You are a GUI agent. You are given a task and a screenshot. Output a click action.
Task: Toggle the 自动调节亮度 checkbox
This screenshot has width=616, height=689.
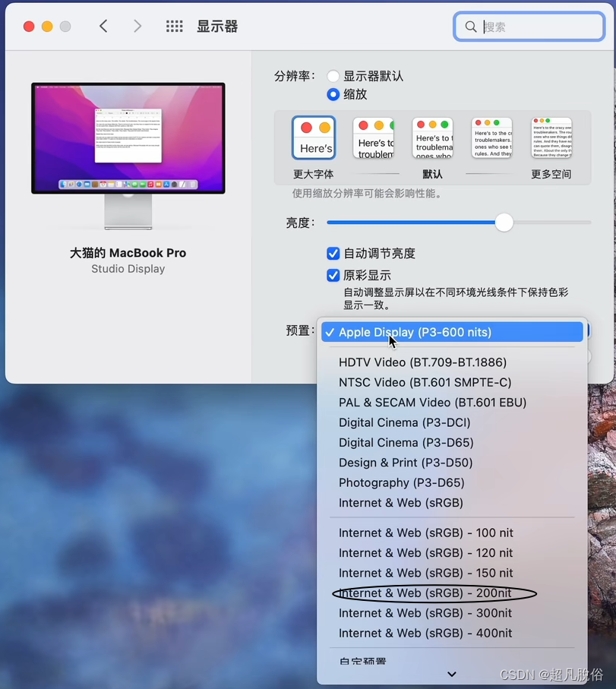pyautogui.click(x=333, y=254)
